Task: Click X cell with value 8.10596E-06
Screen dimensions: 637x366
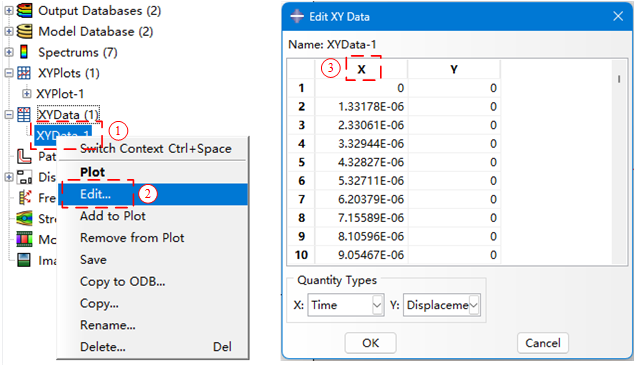Action: (361, 236)
